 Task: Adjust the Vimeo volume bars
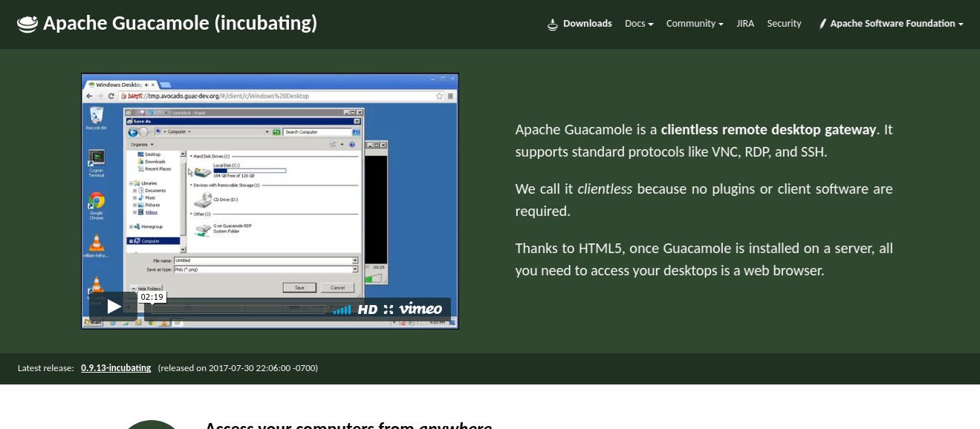click(x=342, y=310)
